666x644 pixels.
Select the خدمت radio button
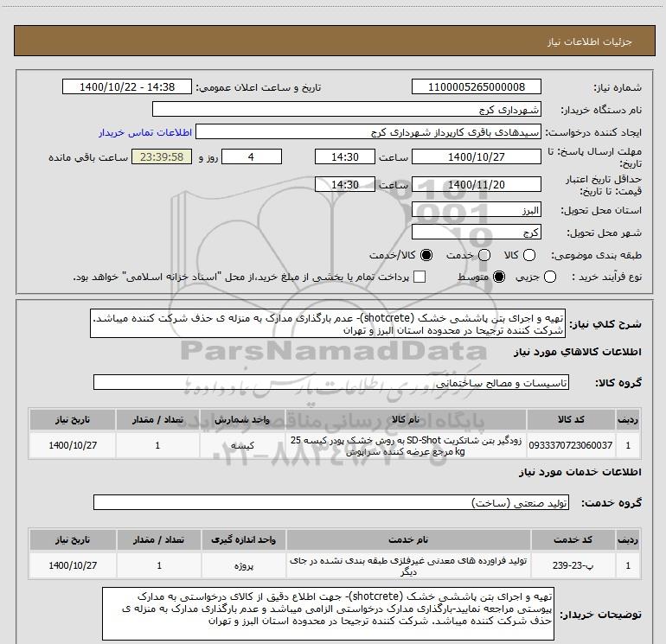coord(484,255)
